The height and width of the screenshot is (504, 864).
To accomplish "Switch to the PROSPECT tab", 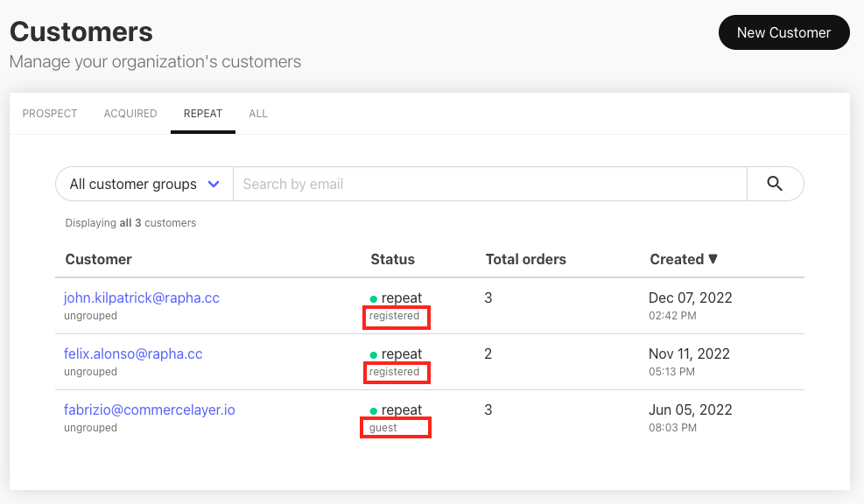I will 50,114.
